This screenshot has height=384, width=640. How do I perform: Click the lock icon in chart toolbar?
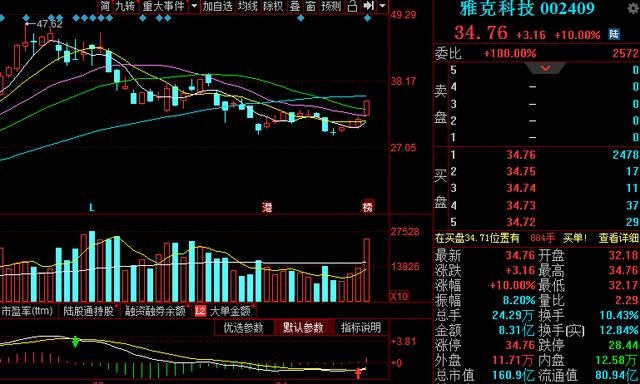[352, 6]
